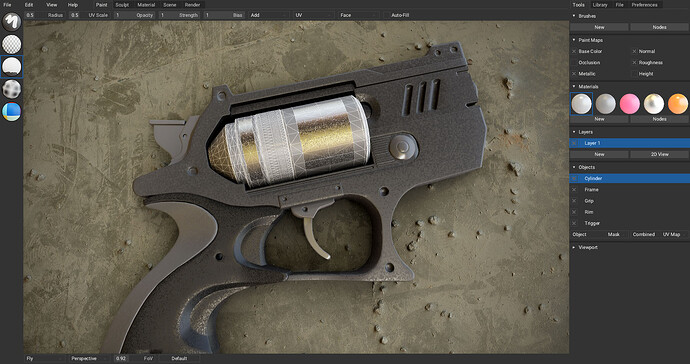The height and width of the screenshot is (364, 690).
Task: Switch to the Render workspace tab
Action: point(192,5)
